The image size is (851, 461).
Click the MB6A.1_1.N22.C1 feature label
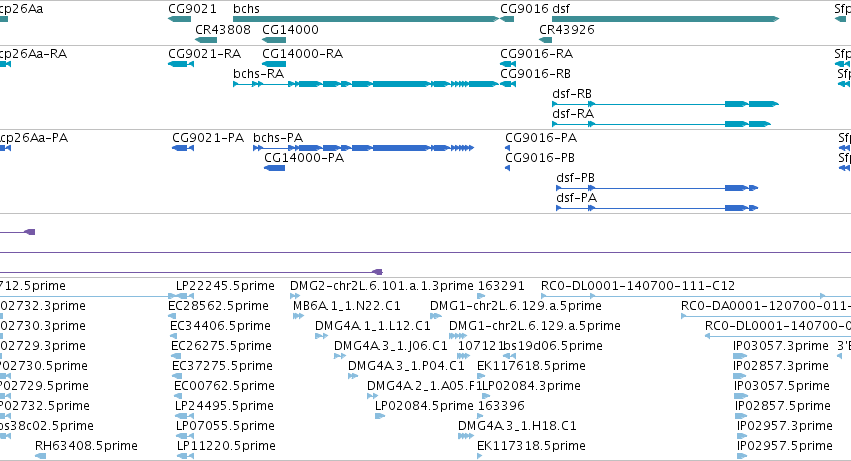click(x=347, y=306)
